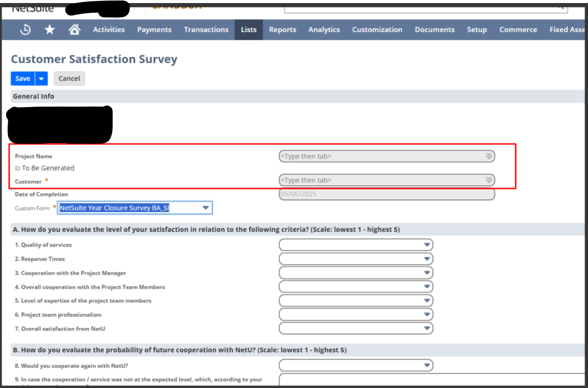This screenshot has width=588, height=388.
Task: Go to the Home house icon
Action: pos(74,29)
